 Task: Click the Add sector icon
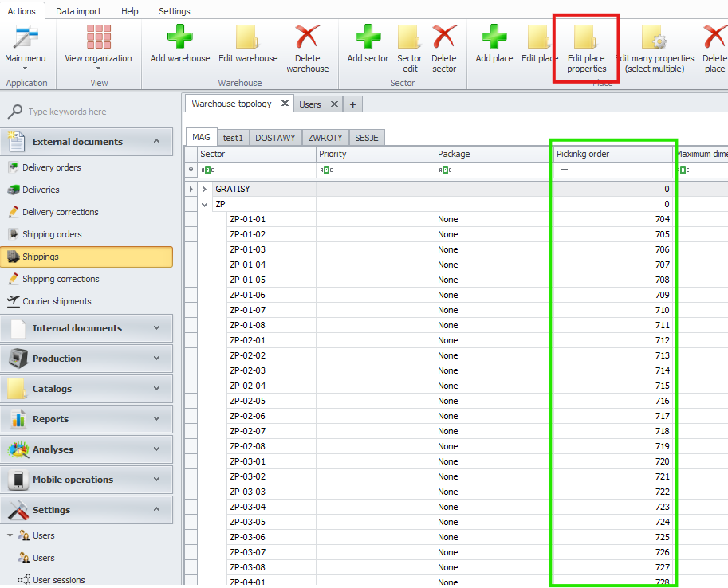(x=368, y=37)
